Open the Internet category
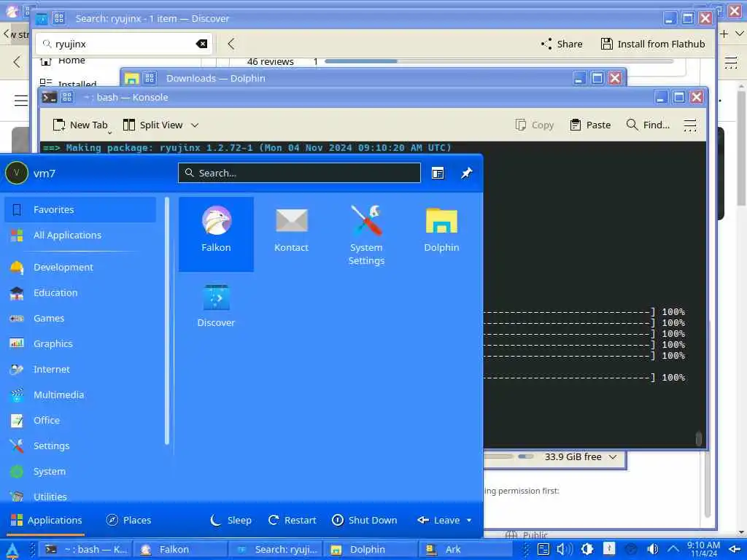 tap(80, 369)
